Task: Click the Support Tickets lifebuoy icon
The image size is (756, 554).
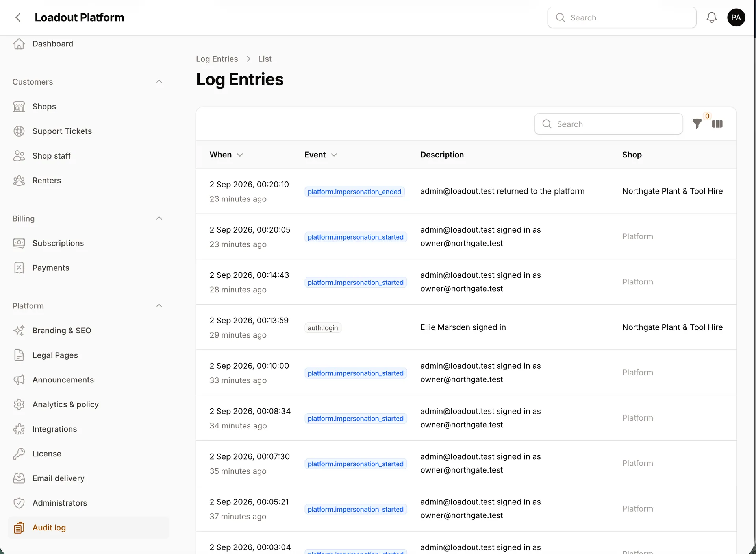Action: click(19, 131)
